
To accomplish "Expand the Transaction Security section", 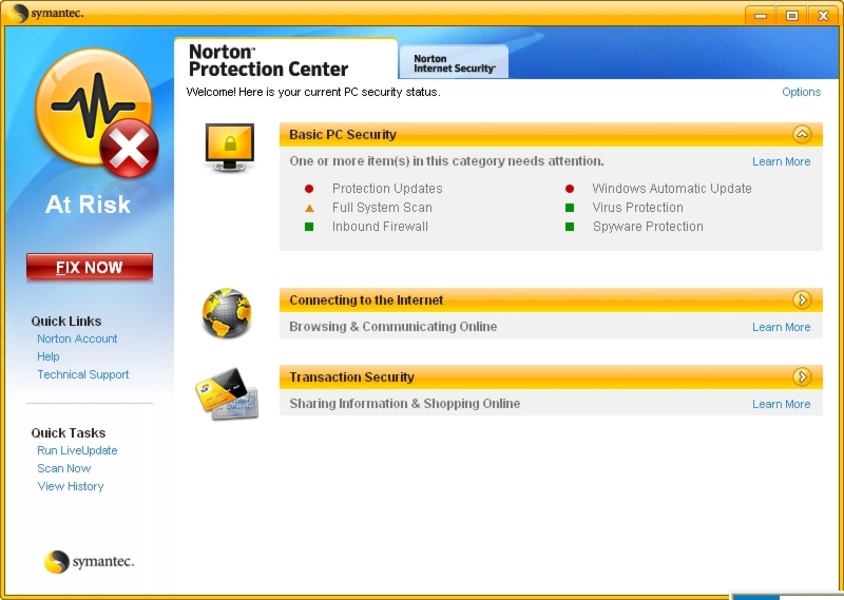I will (802, 377).
